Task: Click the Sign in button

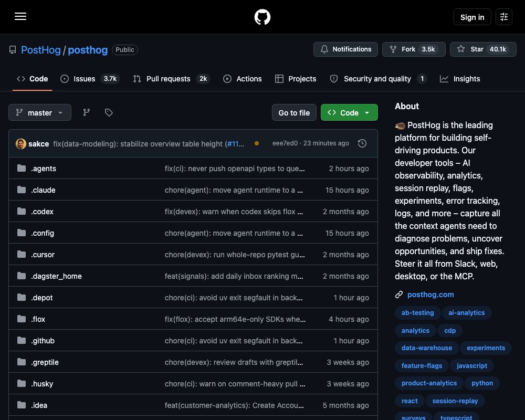Action: point(472,17)
